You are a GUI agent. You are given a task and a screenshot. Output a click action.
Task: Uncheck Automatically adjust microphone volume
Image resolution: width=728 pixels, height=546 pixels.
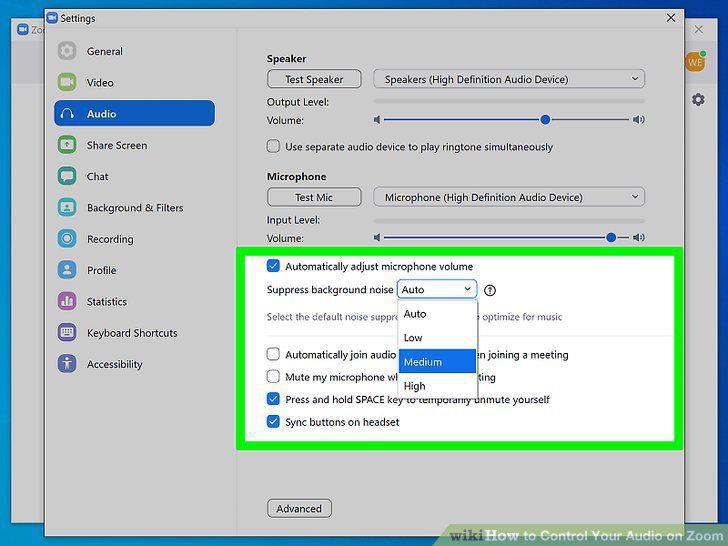click(x=273, y=266)
